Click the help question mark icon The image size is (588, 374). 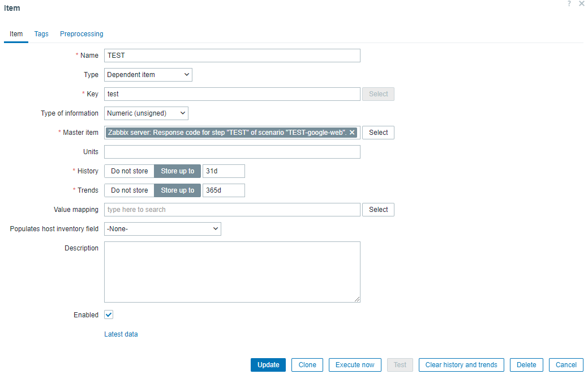tap(569, 4)
